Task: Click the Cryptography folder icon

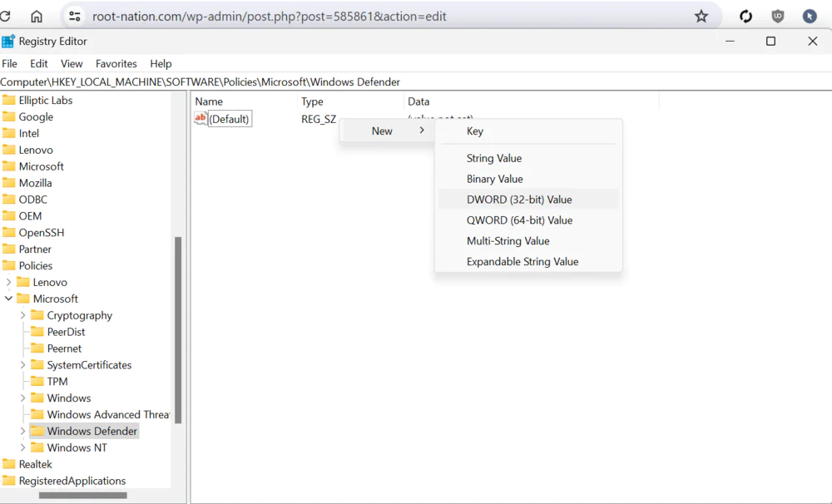Action: click(x=37, y=314)
